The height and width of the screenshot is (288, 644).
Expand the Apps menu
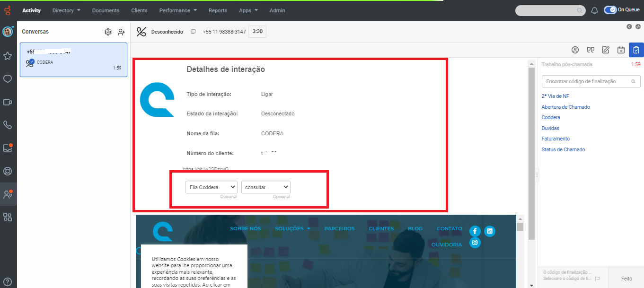[248, 10]
